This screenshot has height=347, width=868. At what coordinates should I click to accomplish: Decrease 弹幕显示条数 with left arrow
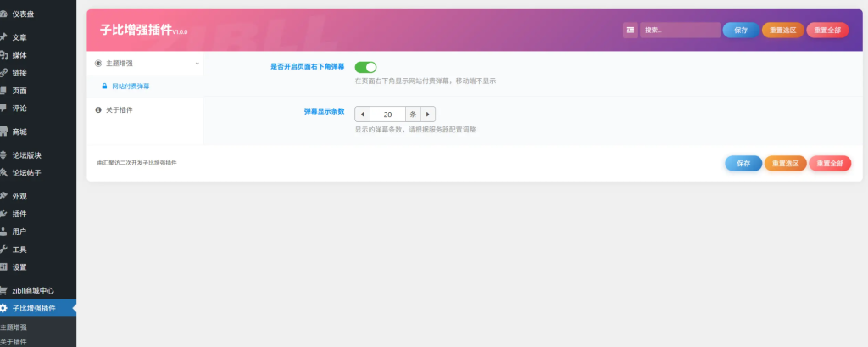coord(362,115)
